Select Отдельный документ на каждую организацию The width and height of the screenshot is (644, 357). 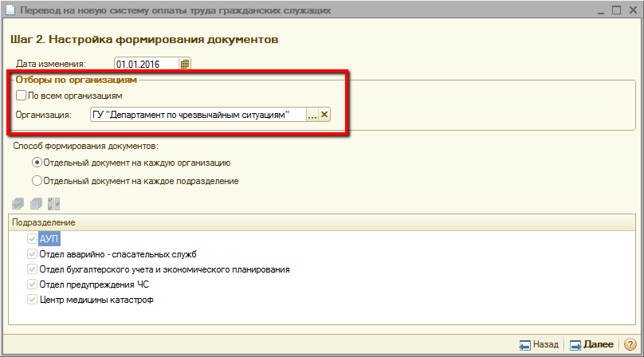click(x=37, y=163)
